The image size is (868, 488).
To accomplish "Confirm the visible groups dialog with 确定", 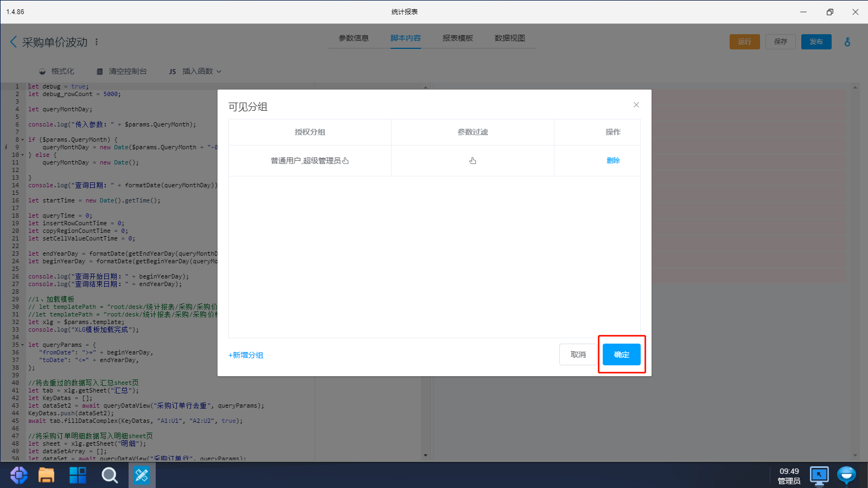I will point(621,354).
